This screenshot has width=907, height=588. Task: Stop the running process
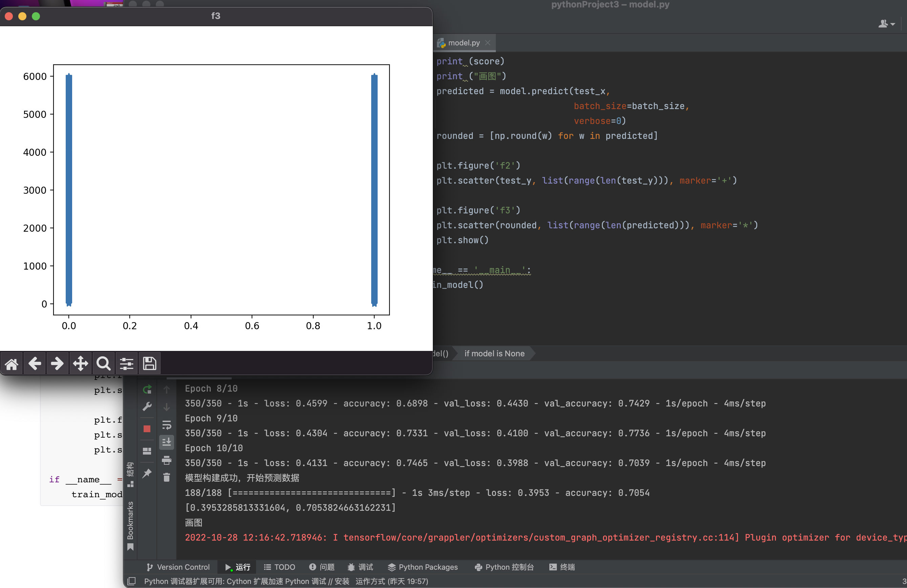coord(147,429)
